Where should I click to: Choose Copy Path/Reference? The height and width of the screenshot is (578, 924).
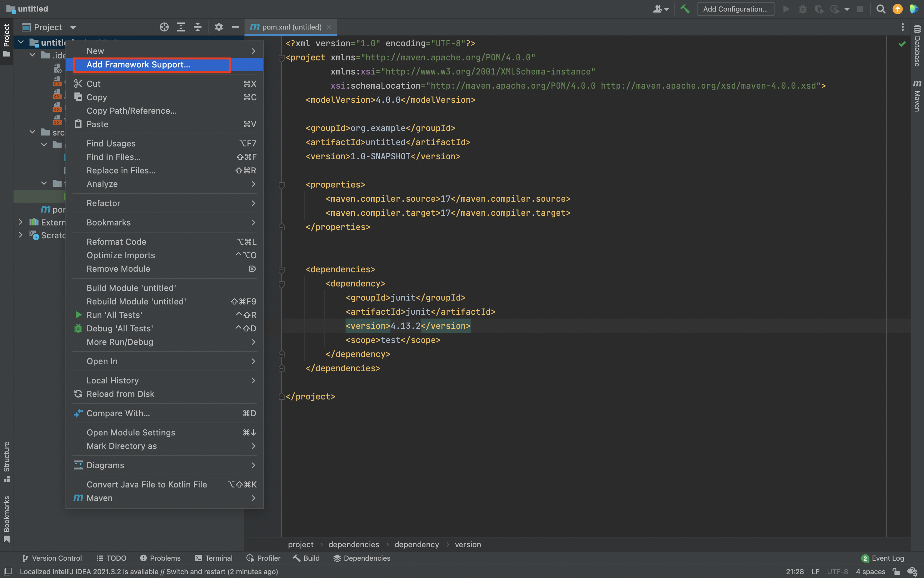click(x=165, y=111)
